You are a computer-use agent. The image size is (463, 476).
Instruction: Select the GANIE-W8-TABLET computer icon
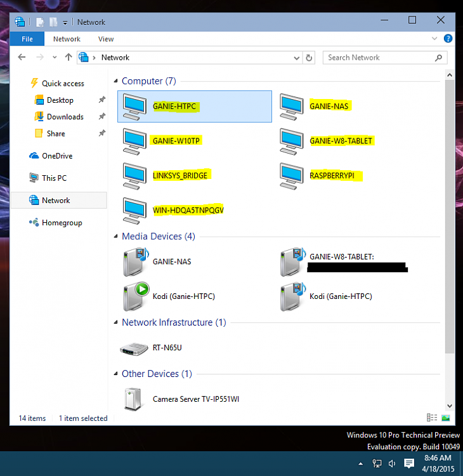coord(291,141)
